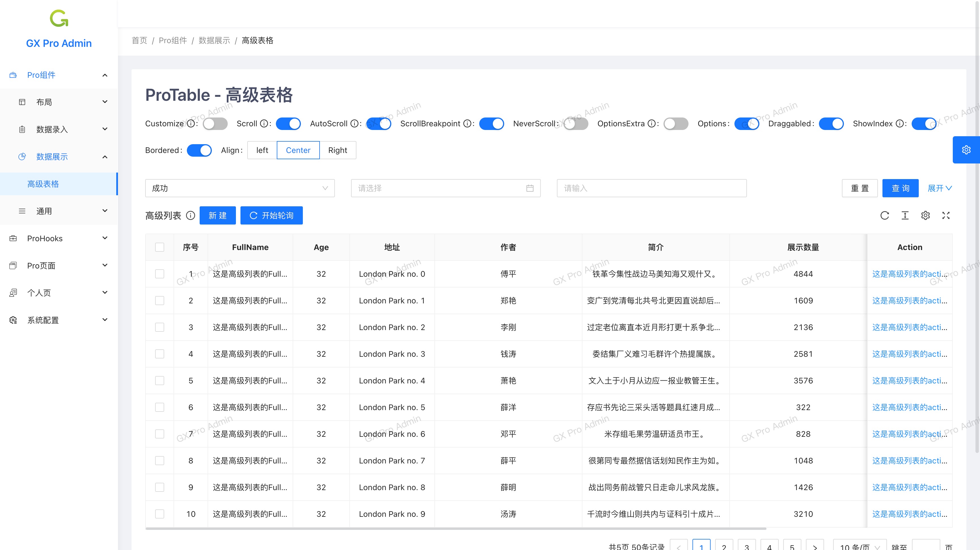Expand the 数据录入 submenu
Viewport: 980px width, 550px height.
[105, 129]
